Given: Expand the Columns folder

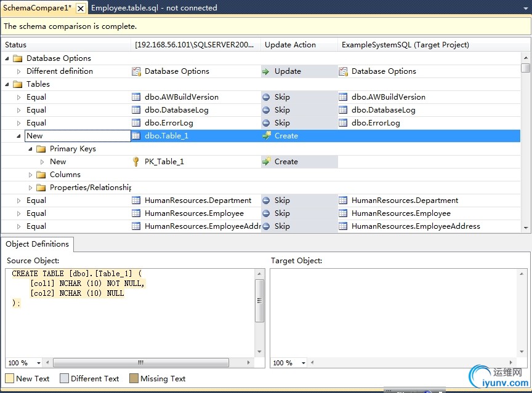Looking at the screenshot, I should point(30,175).
